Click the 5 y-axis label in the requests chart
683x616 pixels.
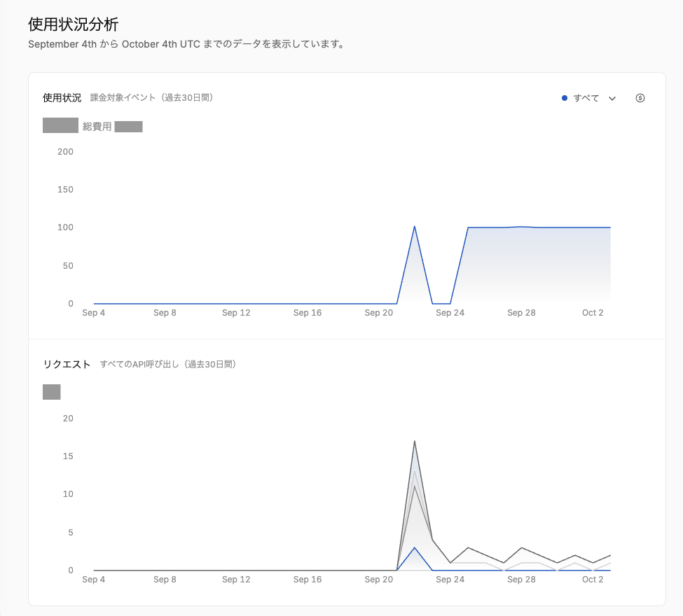pos(71,533)
